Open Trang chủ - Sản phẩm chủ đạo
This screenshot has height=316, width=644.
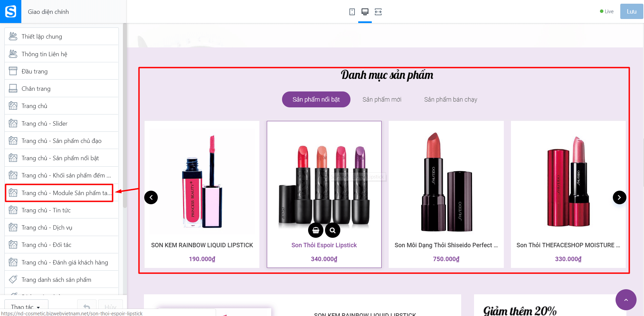(62, 141)
